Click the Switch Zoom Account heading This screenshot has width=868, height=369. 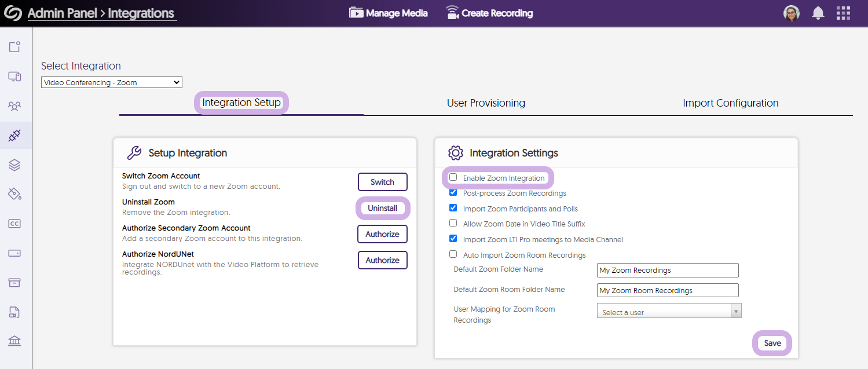(161, 176)
